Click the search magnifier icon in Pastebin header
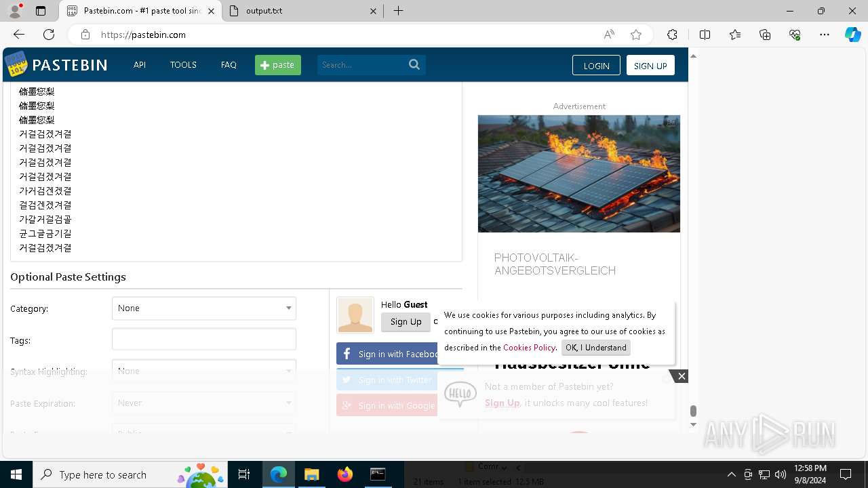 click(x=414, y=64)
